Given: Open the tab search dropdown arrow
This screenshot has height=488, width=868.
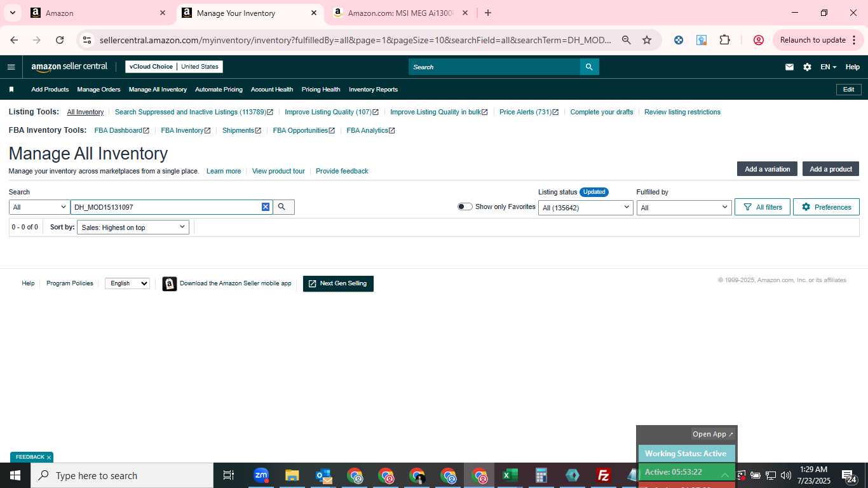Looking at the screenshot, I should tap(13, 13).
